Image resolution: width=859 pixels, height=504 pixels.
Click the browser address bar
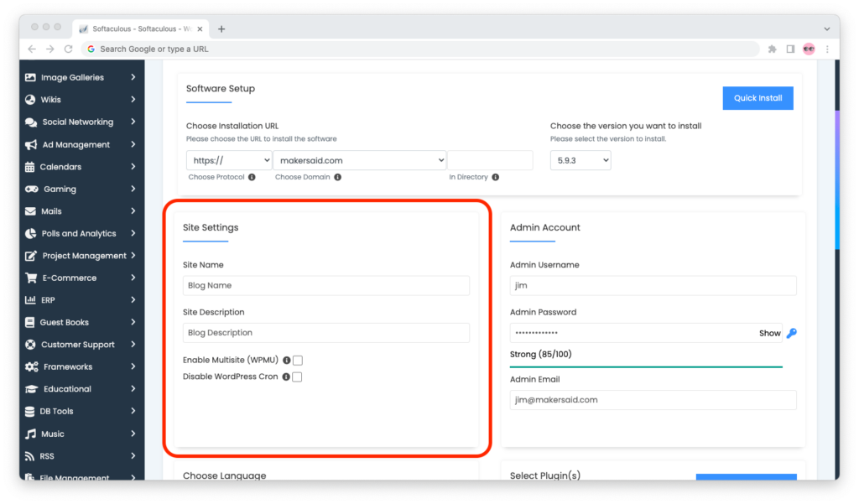[420, 49]
